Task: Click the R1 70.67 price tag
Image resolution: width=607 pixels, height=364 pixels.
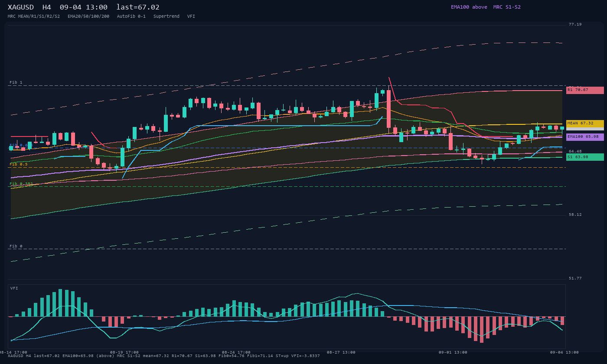Action: coord(585,90)
